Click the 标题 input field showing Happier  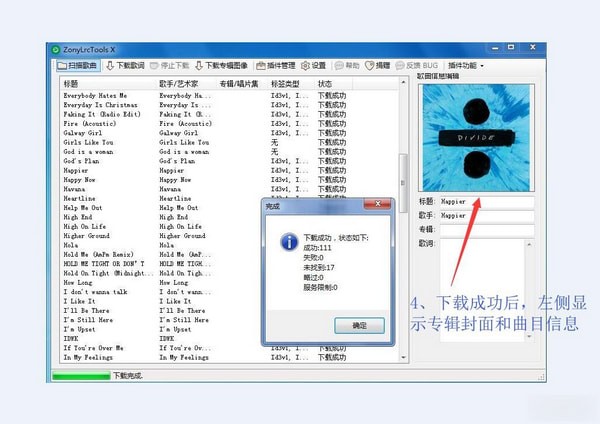coord(487,202)
